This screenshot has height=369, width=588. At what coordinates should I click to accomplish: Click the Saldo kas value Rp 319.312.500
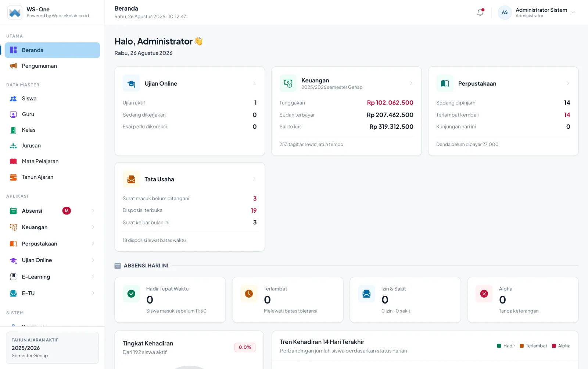click(391, 127)
